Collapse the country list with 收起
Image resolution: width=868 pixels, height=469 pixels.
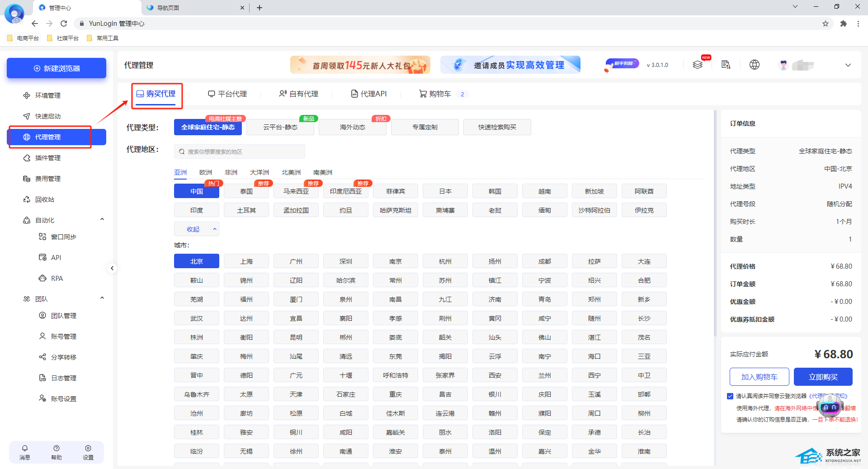(x=196, y=229)
